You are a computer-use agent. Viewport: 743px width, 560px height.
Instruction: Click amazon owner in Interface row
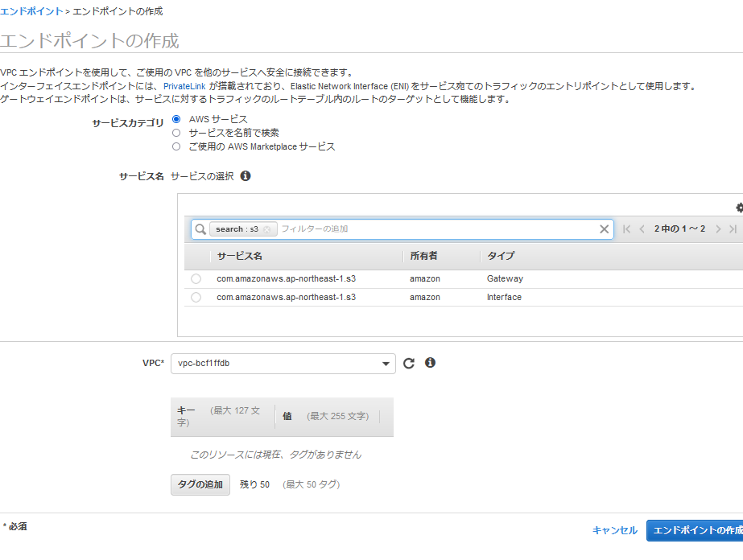pyautogui.click(x=425, y=297)
